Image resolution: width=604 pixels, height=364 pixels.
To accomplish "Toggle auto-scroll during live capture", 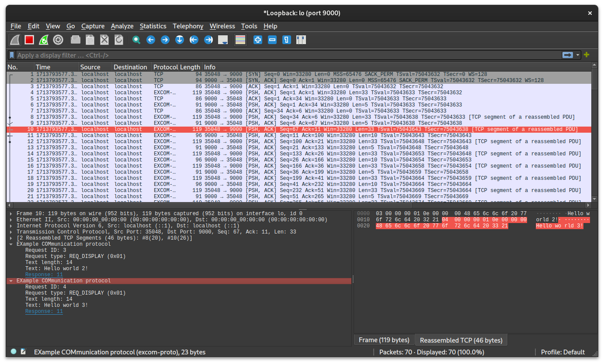I will click(x=223, y=40).
